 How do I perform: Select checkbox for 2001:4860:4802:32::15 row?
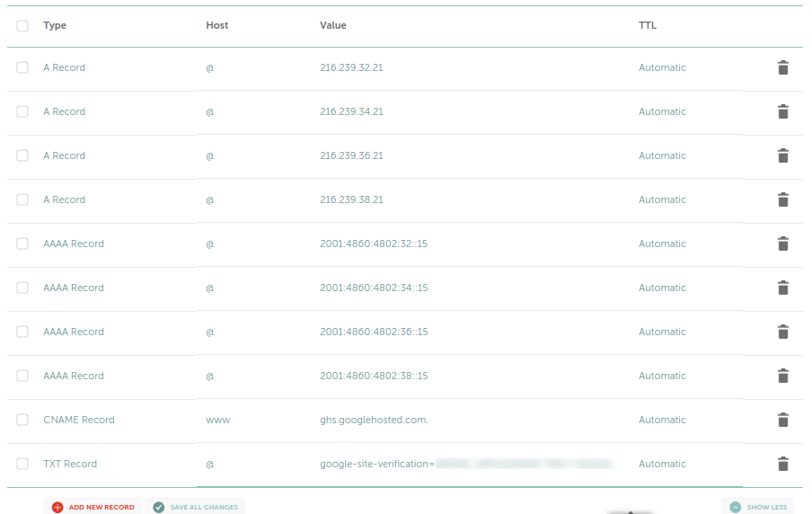tap(22, 244)
